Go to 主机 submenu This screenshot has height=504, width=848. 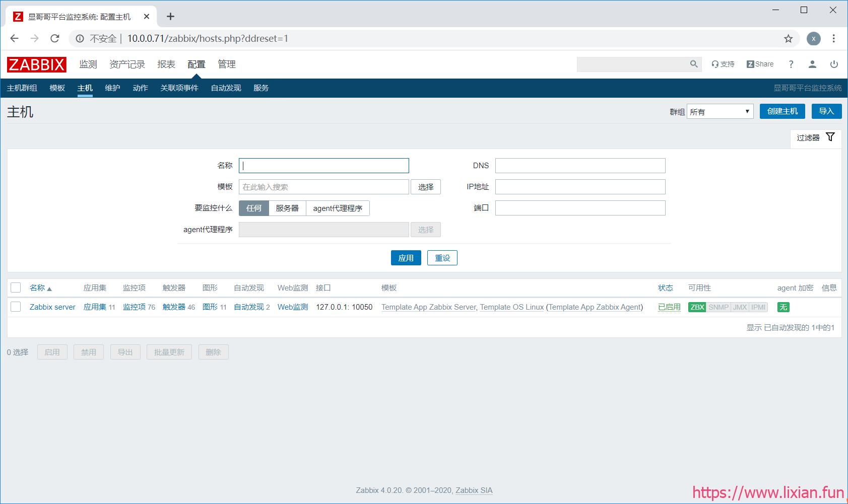[85, 88]
